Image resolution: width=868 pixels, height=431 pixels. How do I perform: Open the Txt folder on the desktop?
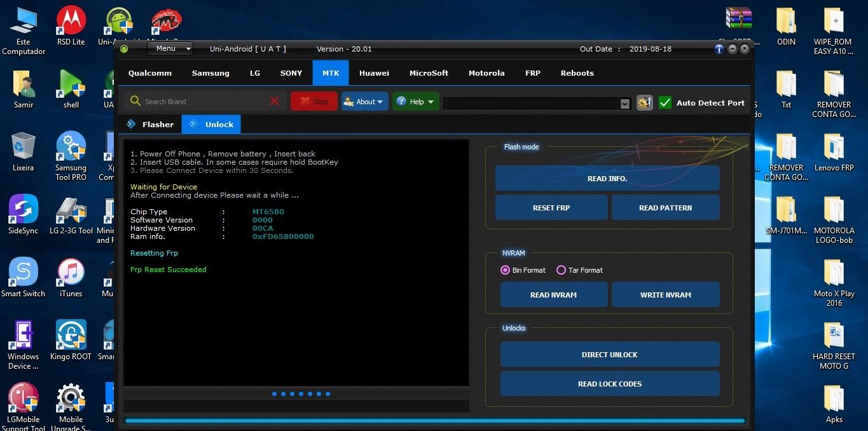point(787,89)
